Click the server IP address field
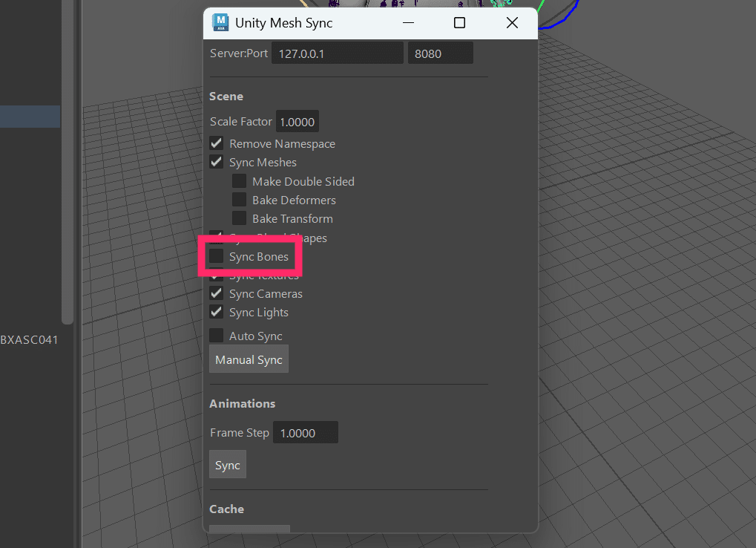 click(x=338, y=53)
